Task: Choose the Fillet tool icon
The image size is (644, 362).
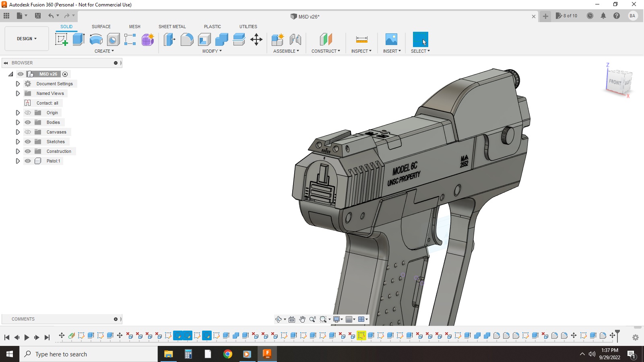Action: click(x=187, y=39)
